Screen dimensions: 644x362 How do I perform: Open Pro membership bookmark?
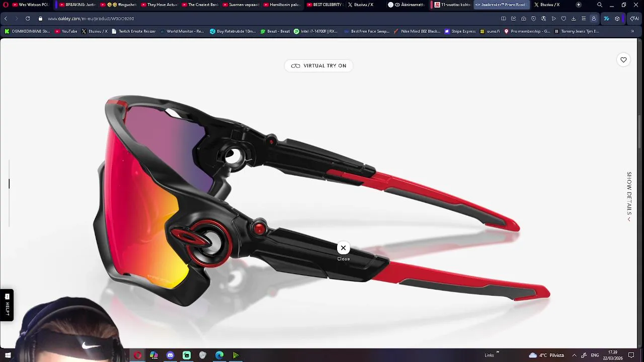click(x=527, y=31)
